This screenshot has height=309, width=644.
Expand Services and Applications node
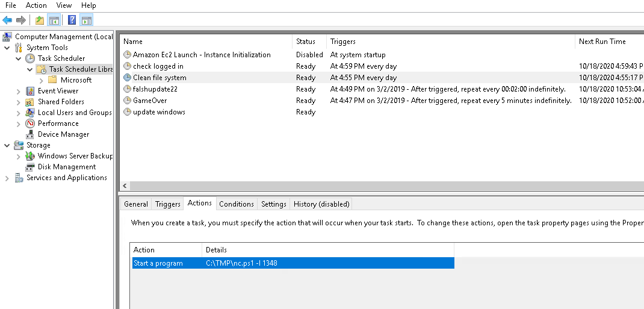(x=7, y=178)
